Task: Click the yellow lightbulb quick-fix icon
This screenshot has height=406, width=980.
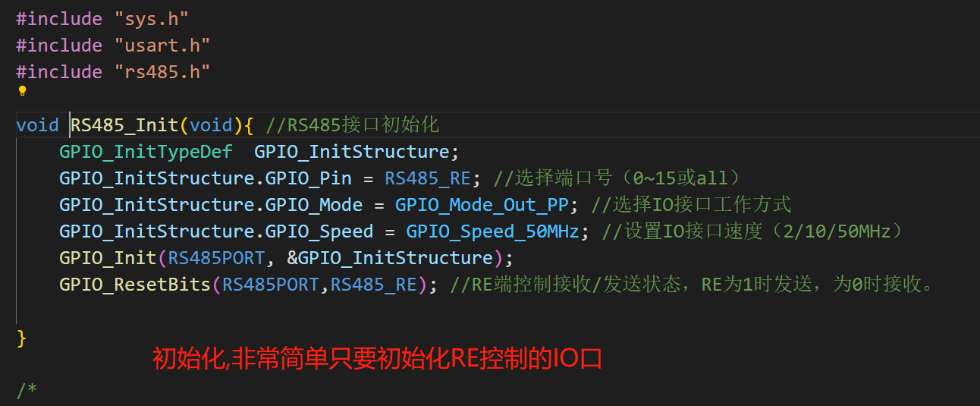Action: pos(22,91)
